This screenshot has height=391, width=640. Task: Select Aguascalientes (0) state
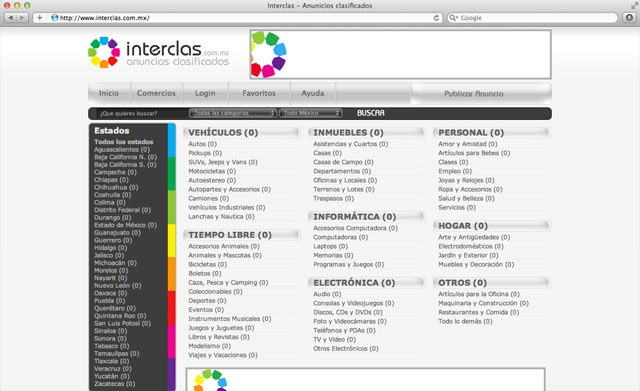pyautogui.click(x=122, y=149)
